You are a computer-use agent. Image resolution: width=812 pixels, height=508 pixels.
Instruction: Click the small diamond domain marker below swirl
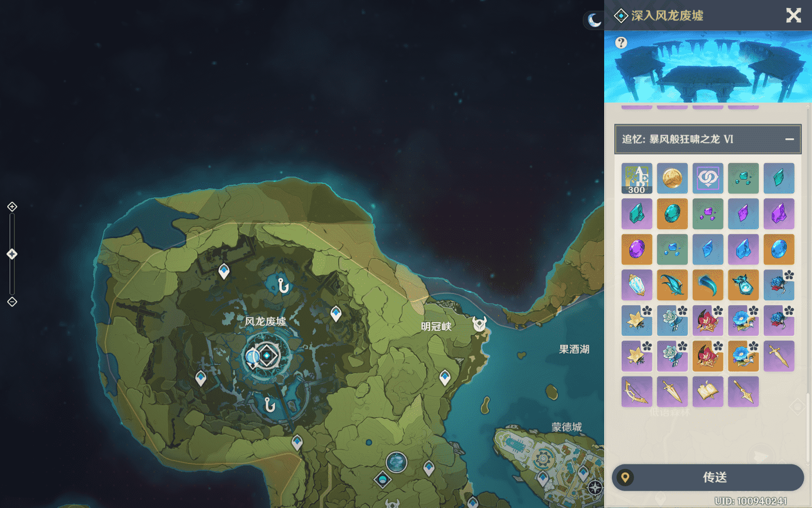(x=382, y=479)
